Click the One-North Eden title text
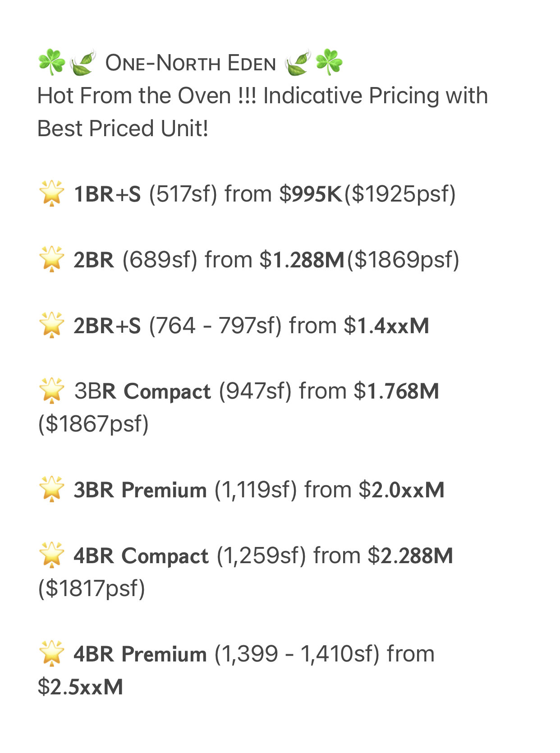The height and width of the screenshot is (753, 560). click(190, 63)
